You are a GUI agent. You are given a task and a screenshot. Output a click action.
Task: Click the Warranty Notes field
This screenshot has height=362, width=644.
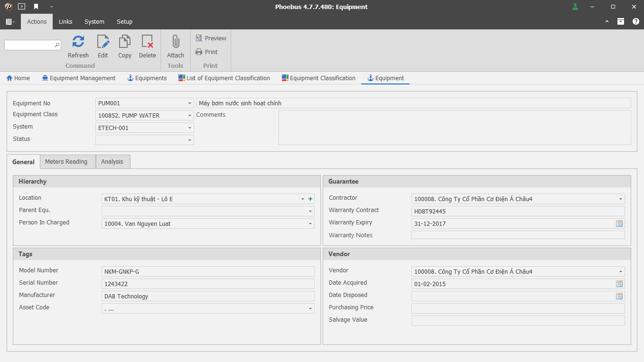(x=518, y=235)
